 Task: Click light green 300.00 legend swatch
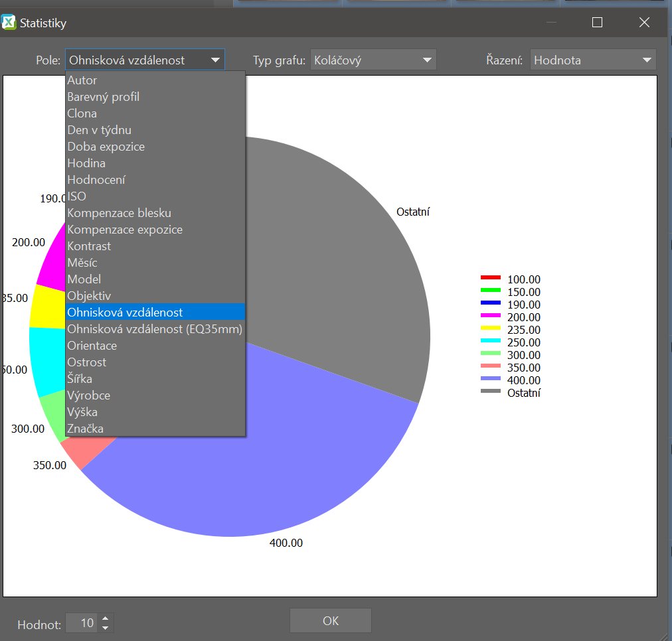(x=490, y=353)
